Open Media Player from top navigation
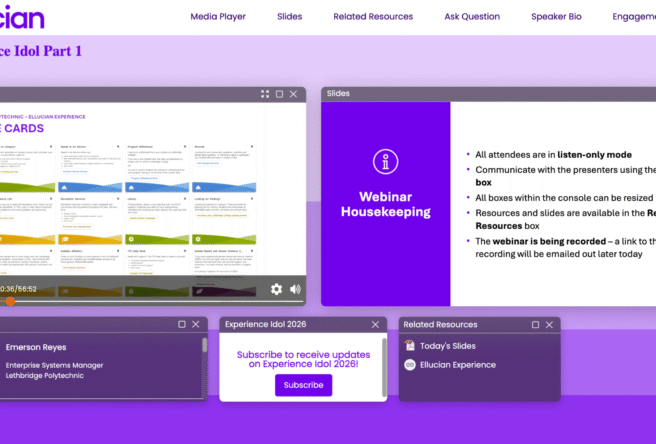Viewport: 656px width, 444px height. tap(218, 16)
